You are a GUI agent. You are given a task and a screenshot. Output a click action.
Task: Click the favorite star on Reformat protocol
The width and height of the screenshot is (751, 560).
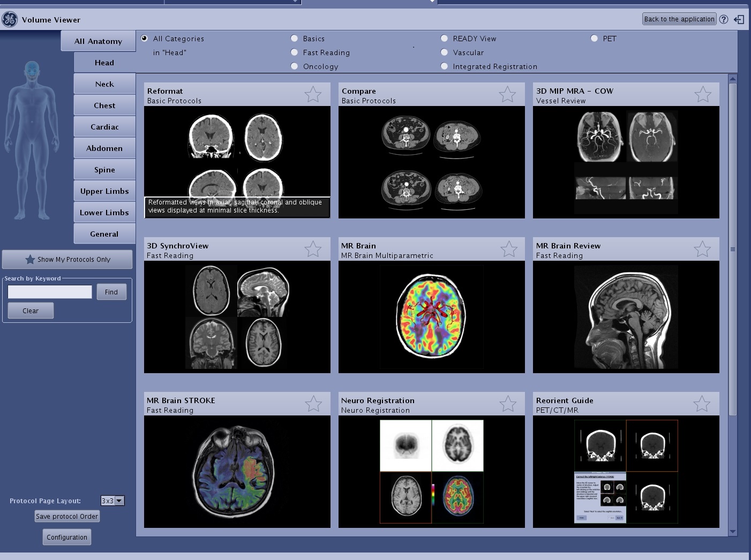[x=313, y=95]
